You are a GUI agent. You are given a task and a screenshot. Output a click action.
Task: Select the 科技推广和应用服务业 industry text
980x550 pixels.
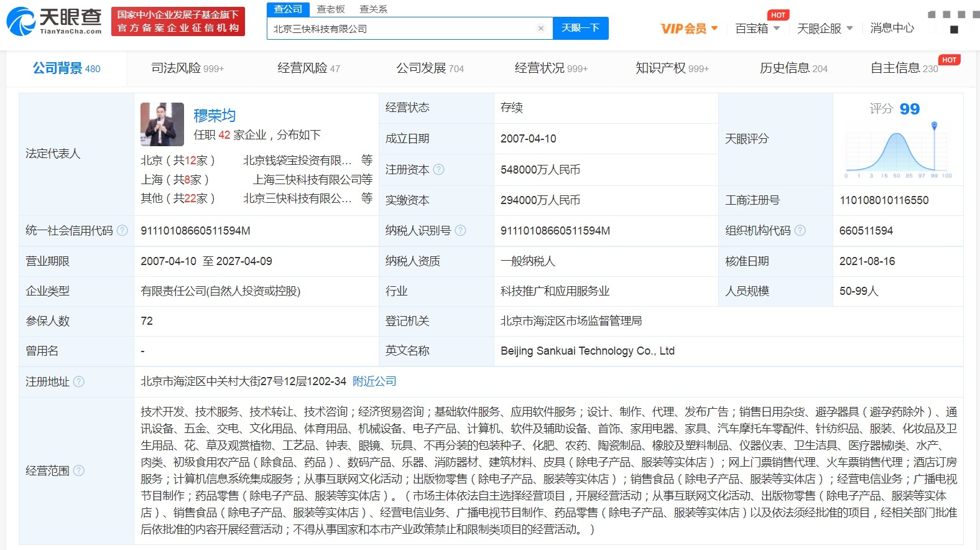click(x=555, y=291)
